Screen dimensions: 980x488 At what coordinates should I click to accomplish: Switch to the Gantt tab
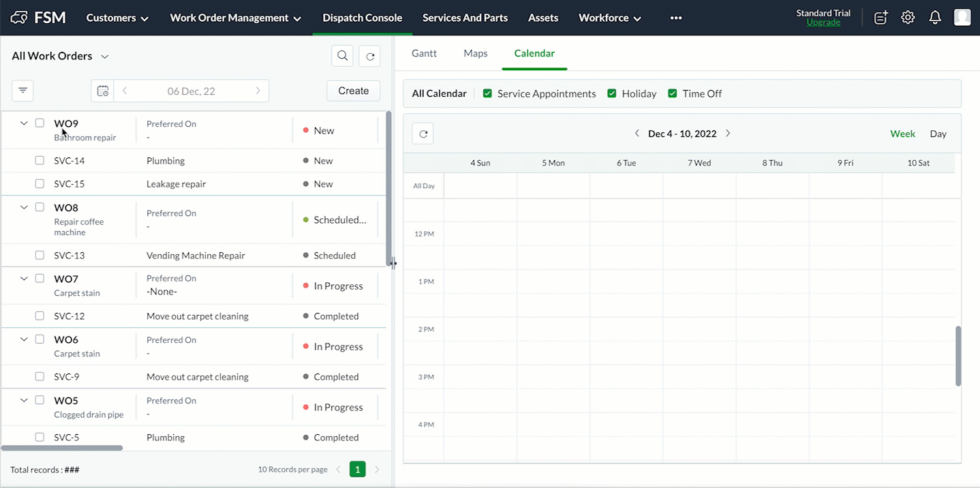[424, 53]
